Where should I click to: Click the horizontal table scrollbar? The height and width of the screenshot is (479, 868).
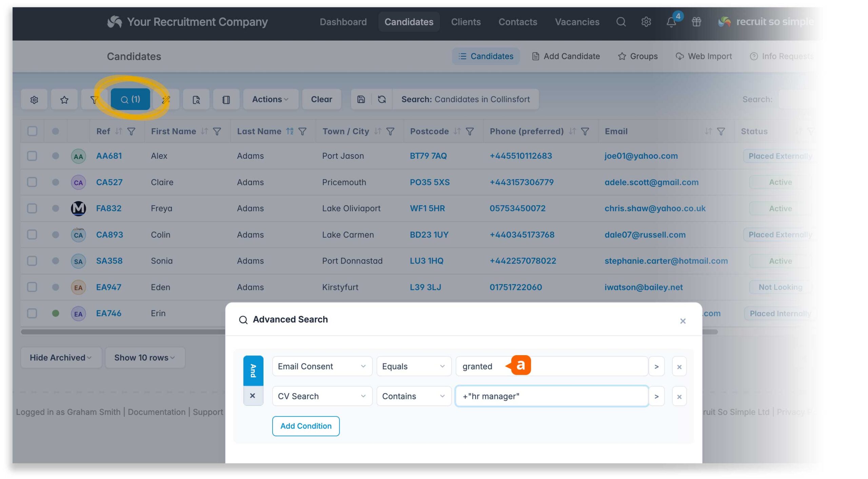(369, 332)
